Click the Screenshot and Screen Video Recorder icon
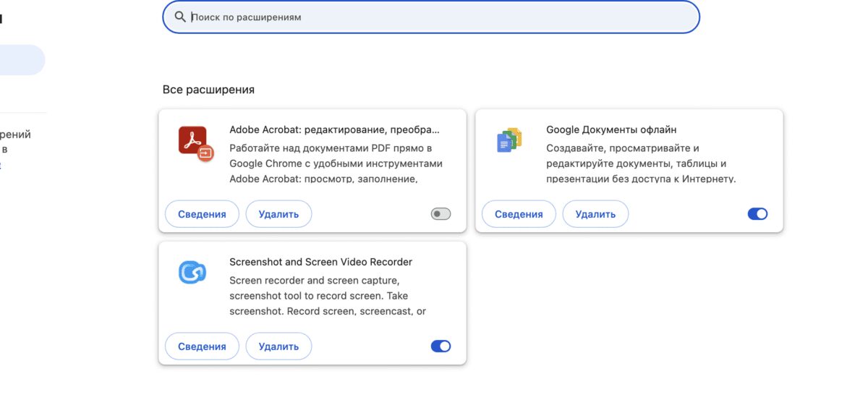This screenshot has width=868, height=400. click(192, 273)
